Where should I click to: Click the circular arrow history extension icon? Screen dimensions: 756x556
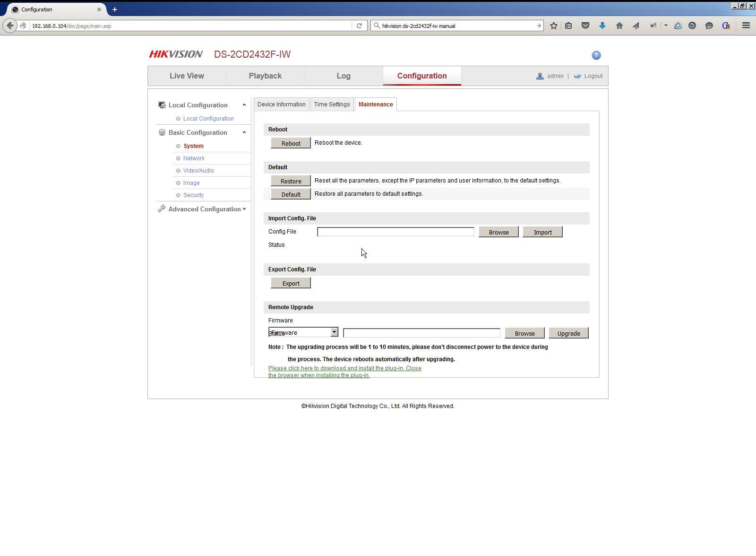point(692,26)
